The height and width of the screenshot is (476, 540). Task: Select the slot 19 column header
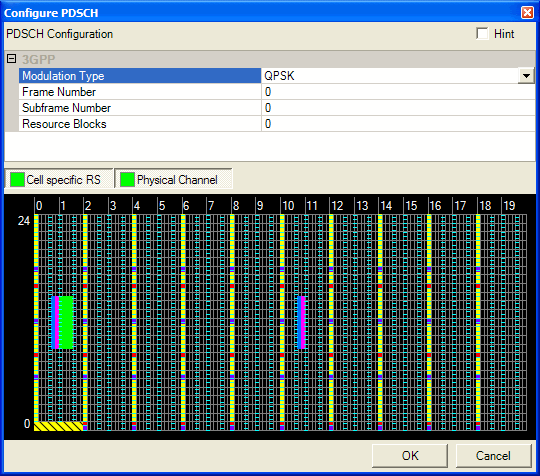click(509, 206)
